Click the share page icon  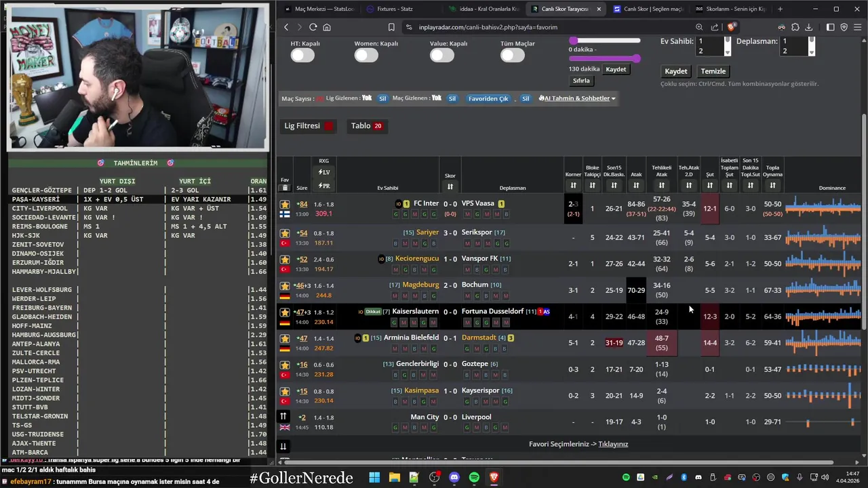715,27
